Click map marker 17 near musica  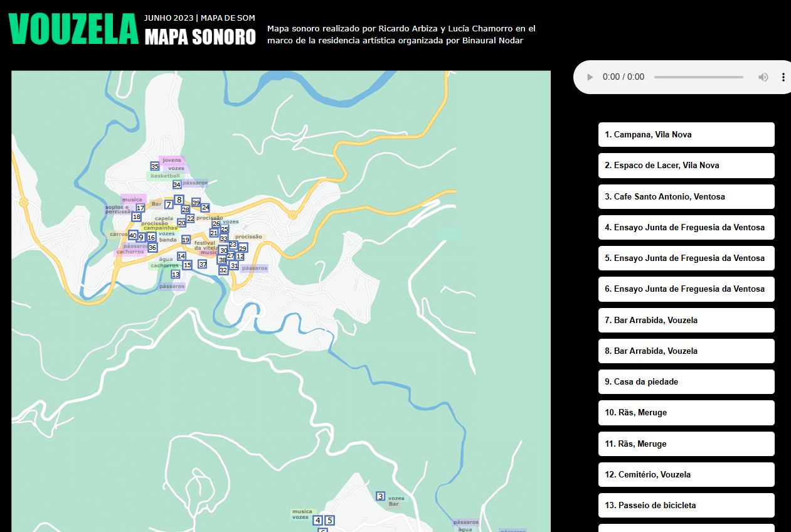point(141,208)
